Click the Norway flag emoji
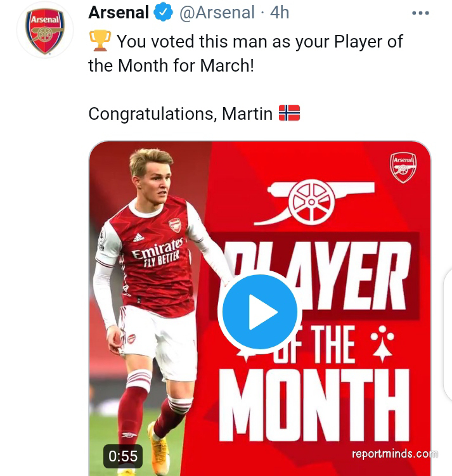Screen dimensions: 452x476 [x=289, y=113]
